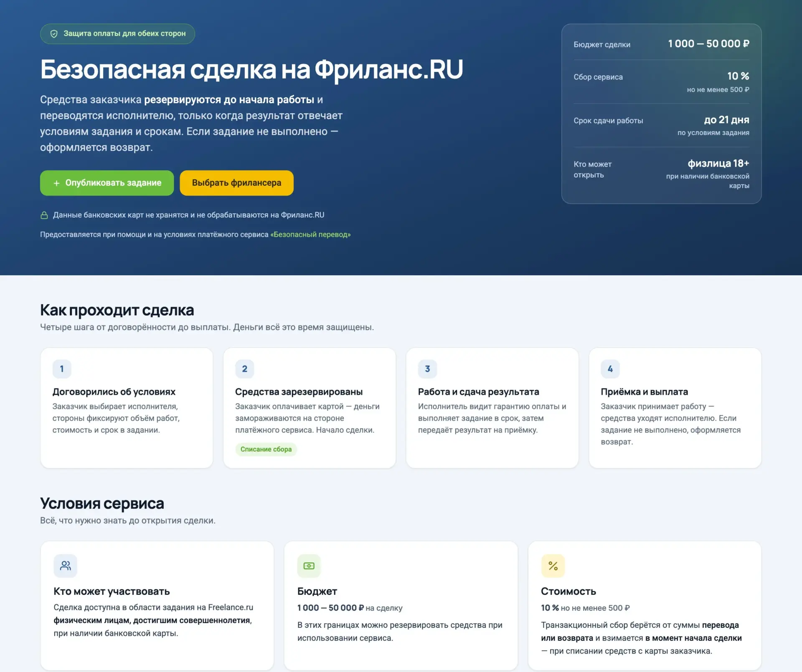Click the bank card data storage notice text
802x672 pixels.
click(188, 215)
